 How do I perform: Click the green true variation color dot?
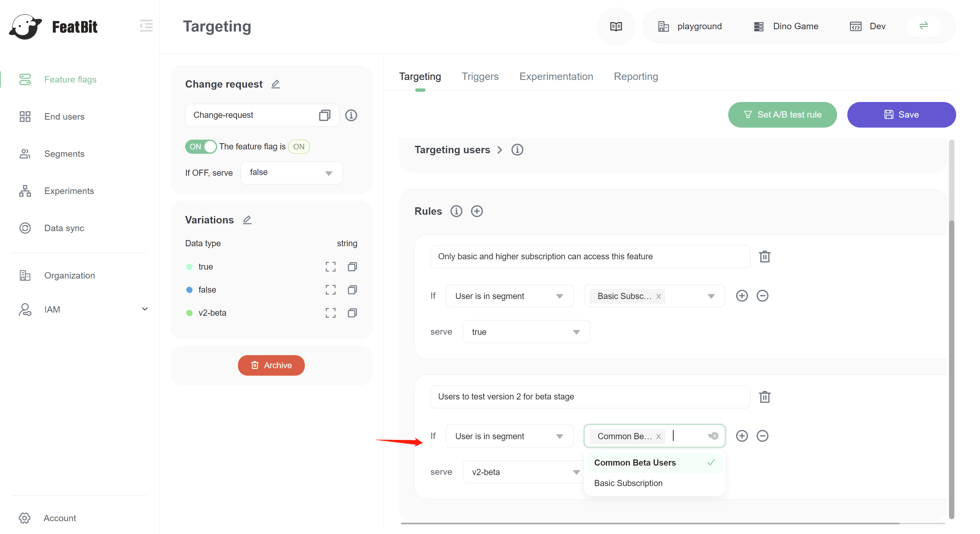[x=189, y=266]
